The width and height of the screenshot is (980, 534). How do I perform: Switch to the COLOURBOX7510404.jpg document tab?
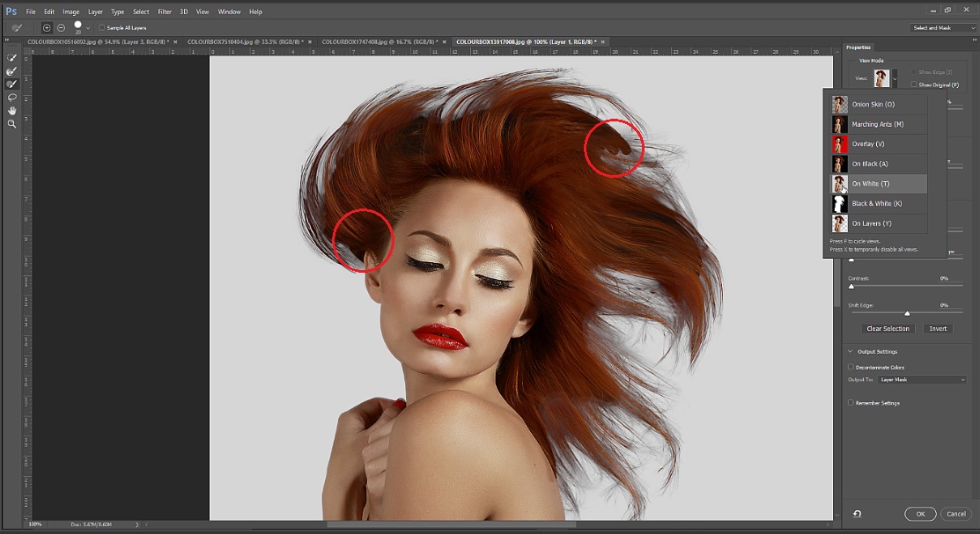point(239,41)
